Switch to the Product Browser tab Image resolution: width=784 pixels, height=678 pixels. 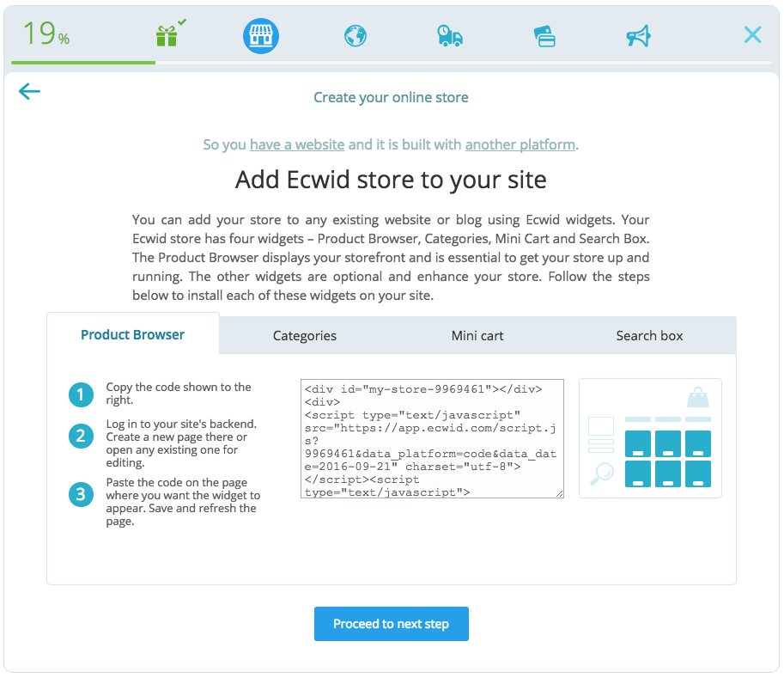[132, 335]
